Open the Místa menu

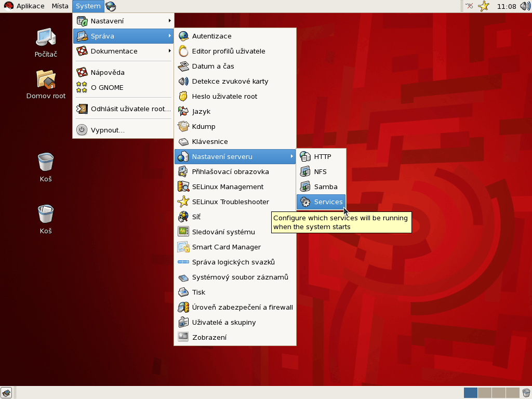coord(60,6)
